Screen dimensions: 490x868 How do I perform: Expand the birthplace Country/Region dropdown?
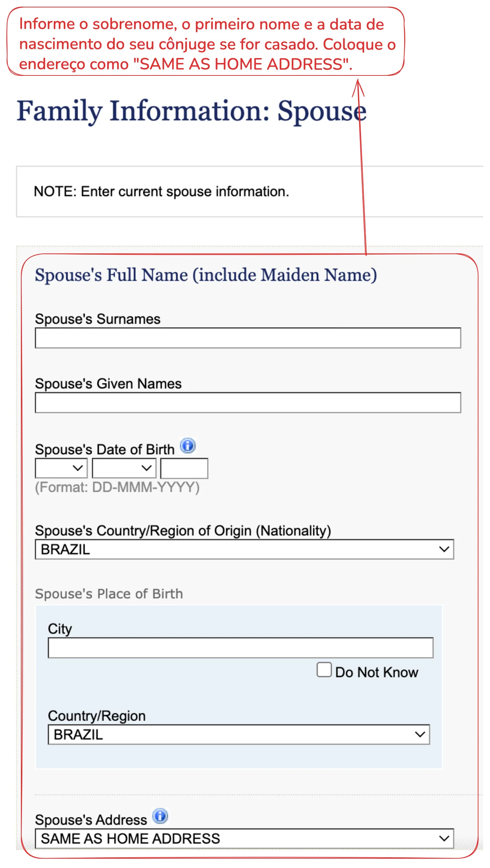click(239, 734)
